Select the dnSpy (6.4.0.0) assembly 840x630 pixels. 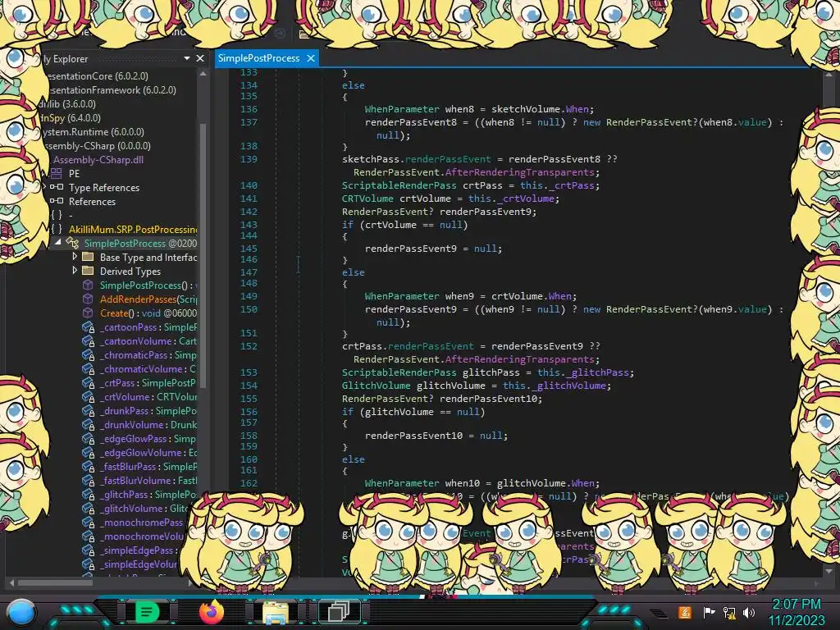coord(70,117)
